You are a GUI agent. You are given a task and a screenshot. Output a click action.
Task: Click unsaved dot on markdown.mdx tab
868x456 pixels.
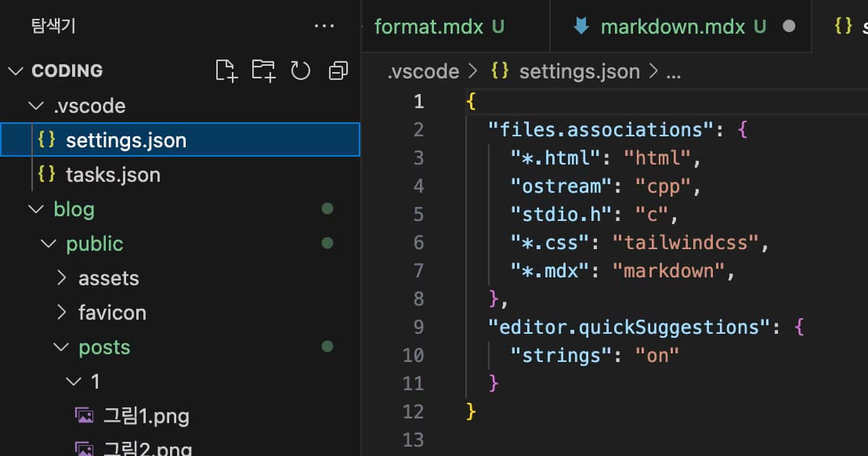790,26
